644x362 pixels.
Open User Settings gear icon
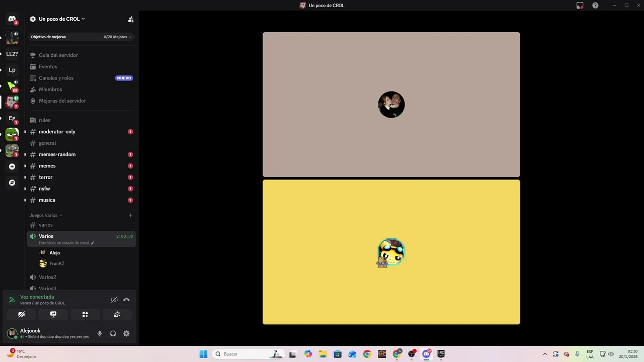(x=126, y=333)
